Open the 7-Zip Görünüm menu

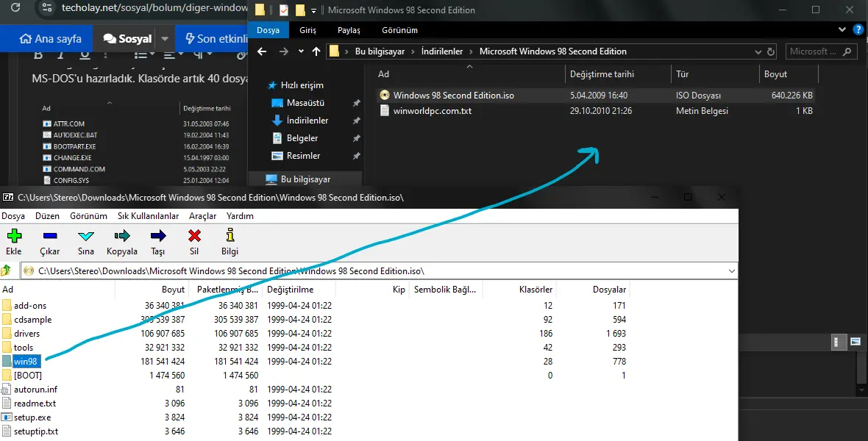point(88,216)
